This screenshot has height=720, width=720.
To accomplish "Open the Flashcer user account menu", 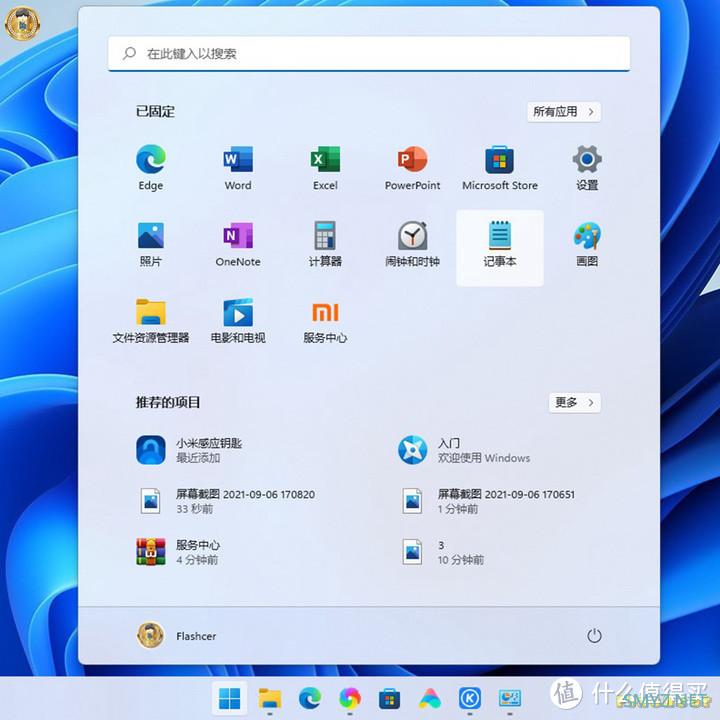I will [177, 636].
